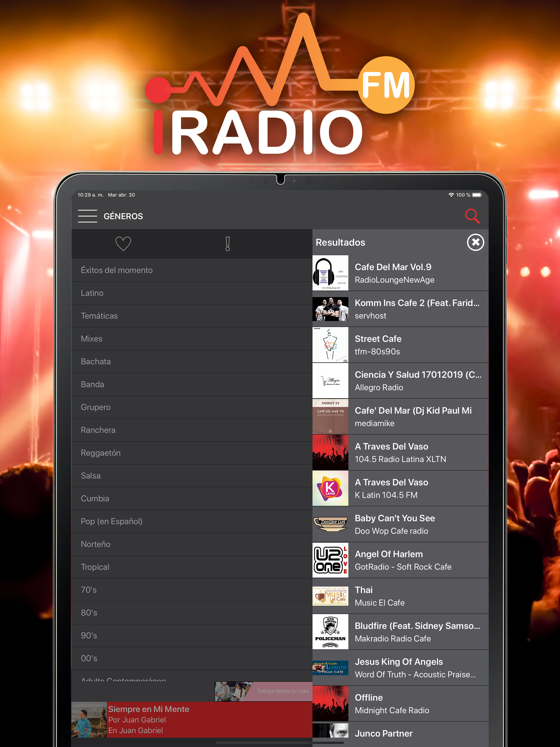Tap the Music El Cafe thumbnail
The width and height of the screenshot is (560, 747).
pos(330,596)
